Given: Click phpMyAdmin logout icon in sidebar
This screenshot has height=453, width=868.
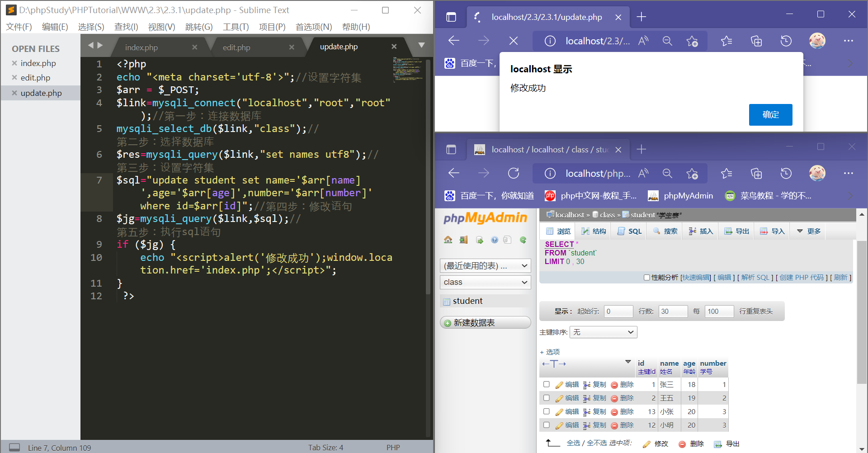Looking at the screenshot, I should coord(463,240).
